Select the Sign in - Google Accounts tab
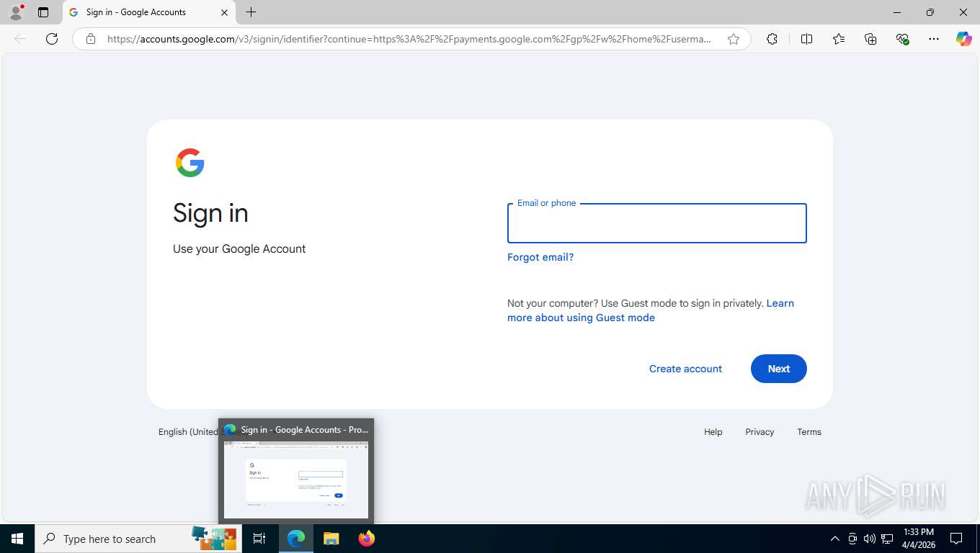Viewport: 980px width, 553px height. coord(149,12)
